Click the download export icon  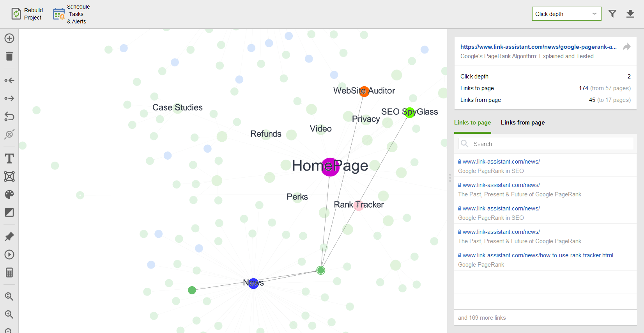tap(630, 14)
